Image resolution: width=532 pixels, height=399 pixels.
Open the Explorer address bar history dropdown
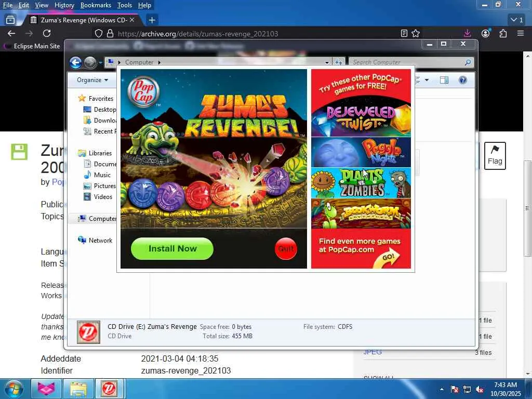click(327, 62)
